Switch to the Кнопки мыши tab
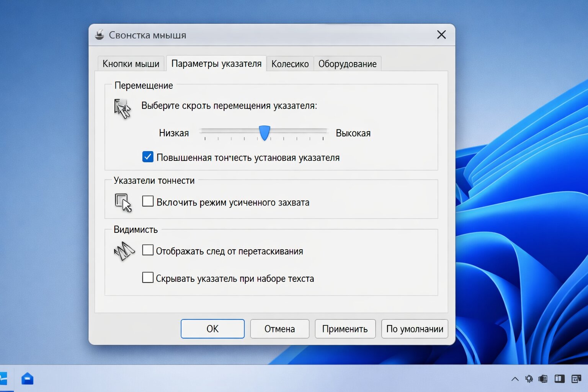The image size is (588, 392). click(131, 64)
